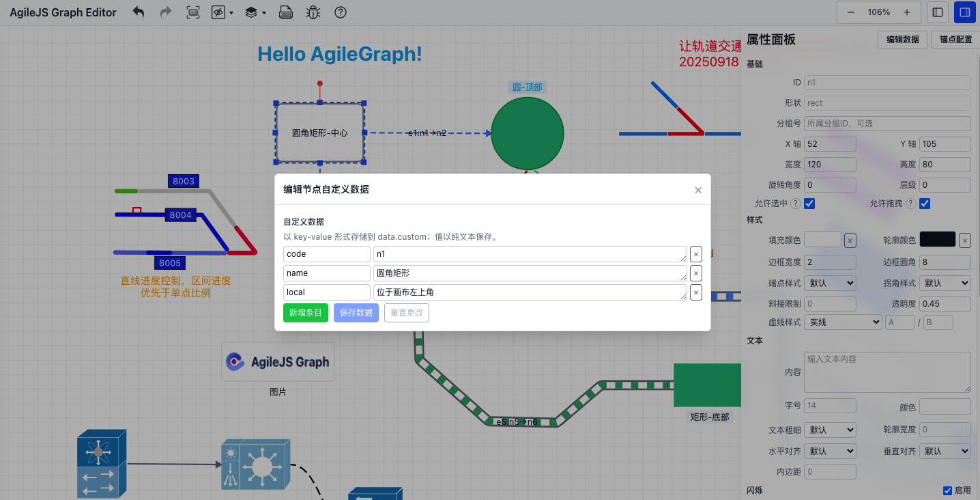980x500 pixels.
Task: Click the value field containing 圆角矩形
Action: tap(530, 273)
